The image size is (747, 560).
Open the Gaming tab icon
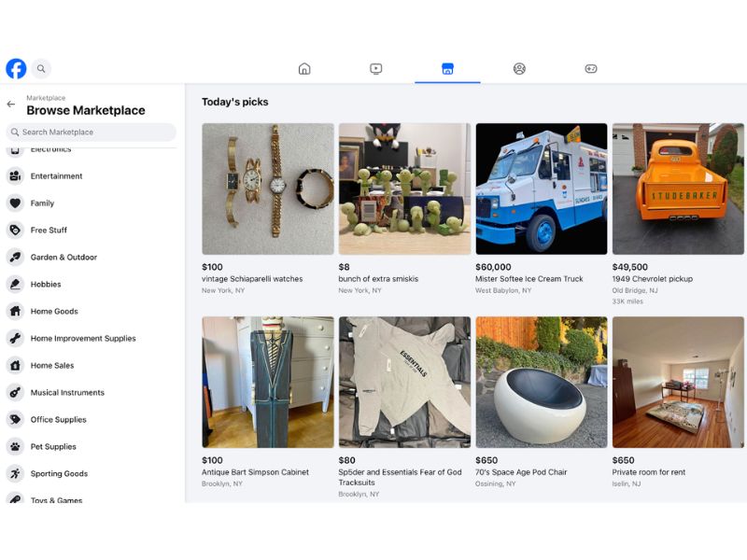[x=591, y=68]
